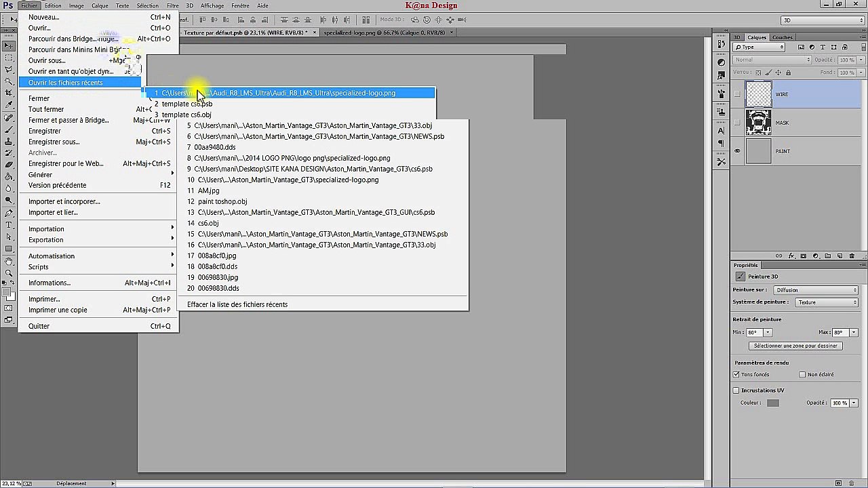Select the Crop tool
Image resolution: width=868 pixels, height=488 pixels.
pyautogui.click(x=9, y=93)
